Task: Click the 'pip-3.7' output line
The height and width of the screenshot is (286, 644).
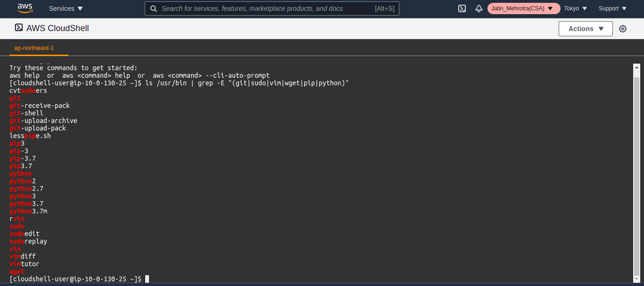Action: click(x=23, y=158)
